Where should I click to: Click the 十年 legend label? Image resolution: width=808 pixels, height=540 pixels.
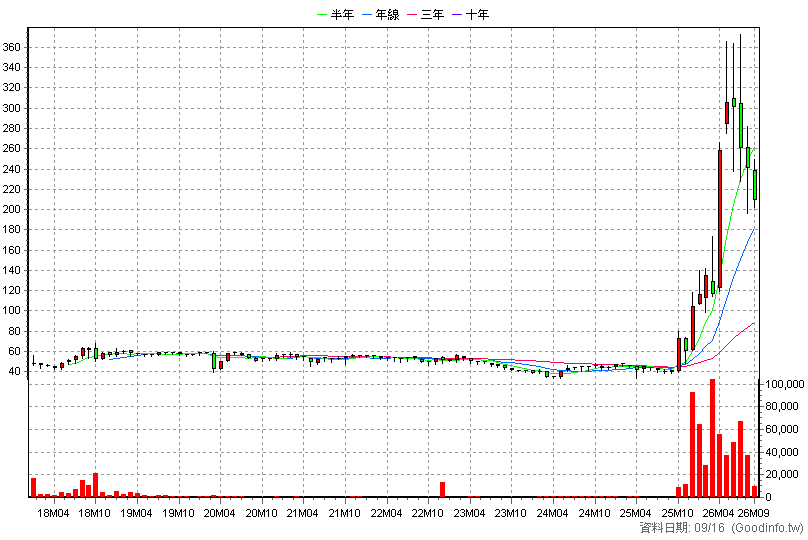coord(477,14)
